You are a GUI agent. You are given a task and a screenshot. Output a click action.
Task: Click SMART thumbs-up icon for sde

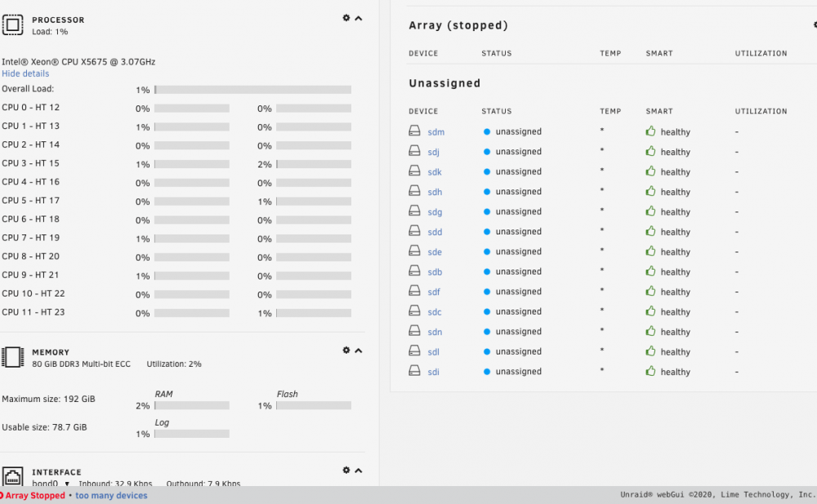coord(650,251)
